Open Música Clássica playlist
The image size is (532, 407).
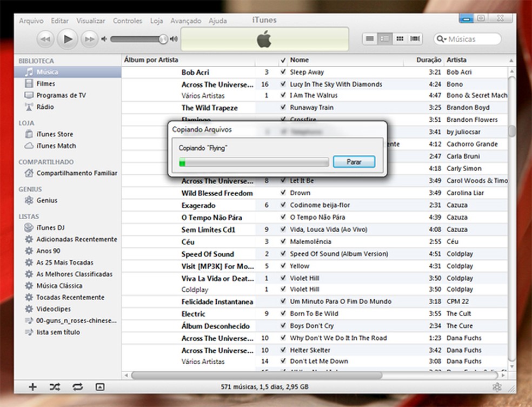pyautogui.click(x=68, y=286)
